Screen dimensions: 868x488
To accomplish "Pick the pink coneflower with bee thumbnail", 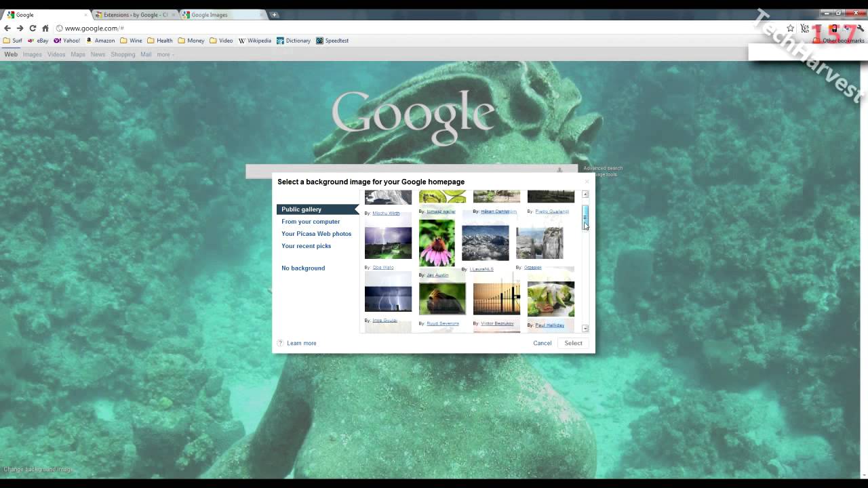I will click(x=437, y=243).
